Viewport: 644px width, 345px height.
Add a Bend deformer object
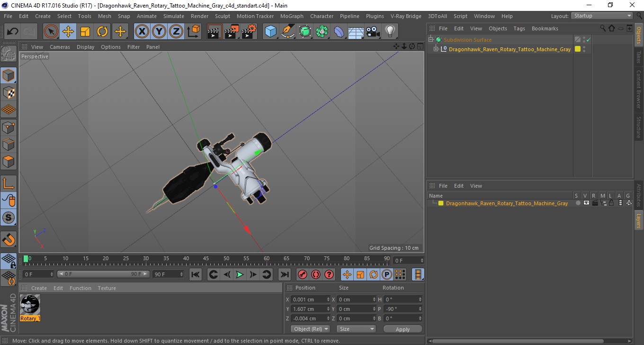[339, 32]
